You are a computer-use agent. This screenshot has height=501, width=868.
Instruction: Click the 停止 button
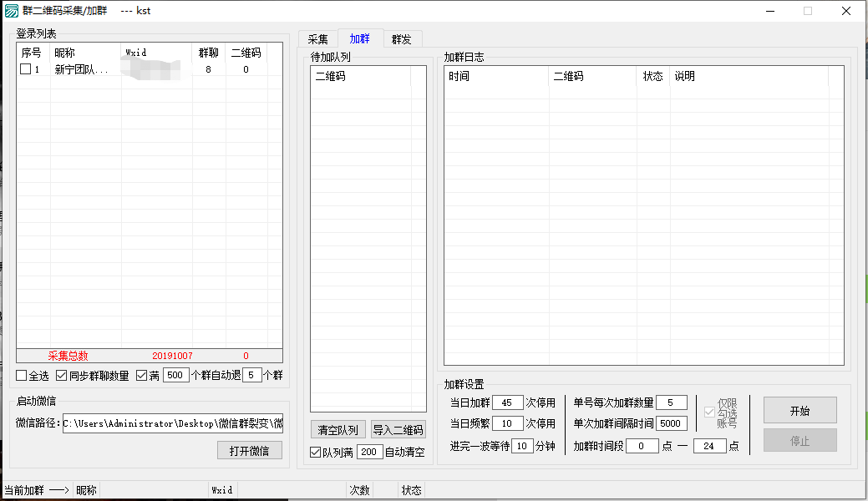coord(799,441)
